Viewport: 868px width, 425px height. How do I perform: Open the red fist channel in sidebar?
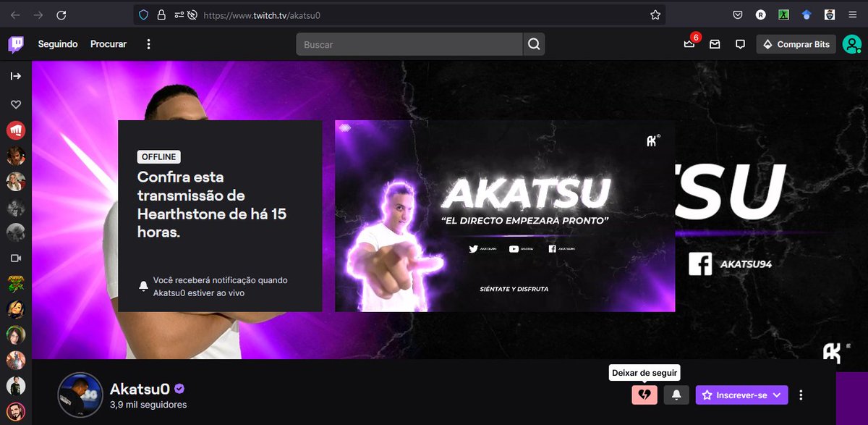[16, 130]
